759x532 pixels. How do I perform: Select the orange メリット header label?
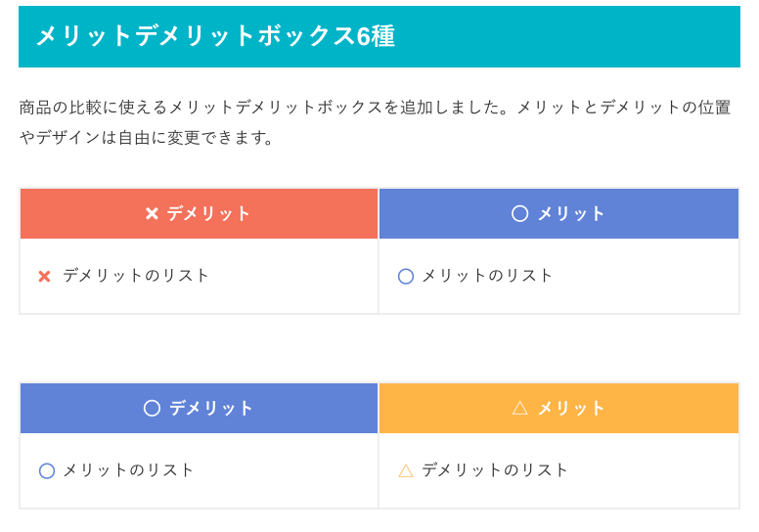coord(571,408)
